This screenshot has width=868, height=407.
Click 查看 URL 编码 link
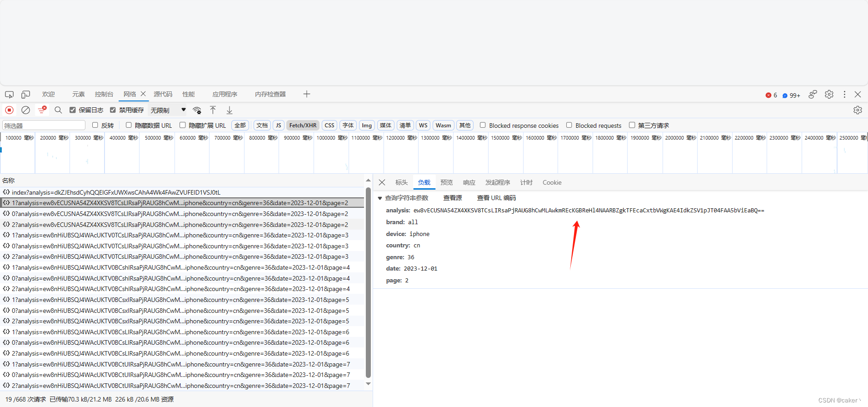tap(496, 198)
